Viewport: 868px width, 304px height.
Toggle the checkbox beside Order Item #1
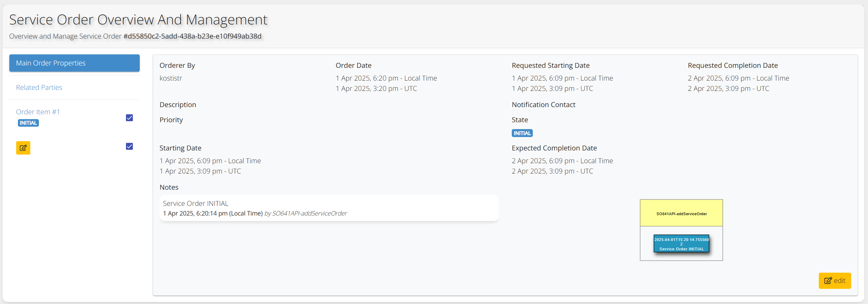[129, 118]
